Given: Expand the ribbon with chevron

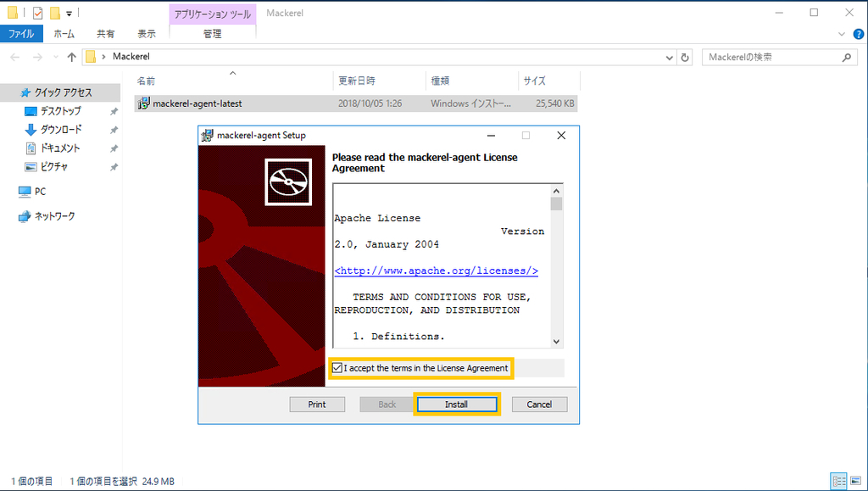Looking at the screenshot, I should click(x=842, y=34).
